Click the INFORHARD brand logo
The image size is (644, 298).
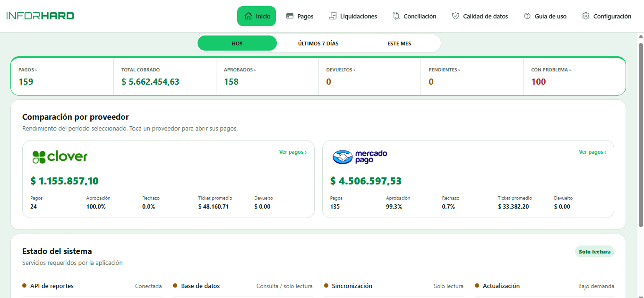(x=40, y=16)
